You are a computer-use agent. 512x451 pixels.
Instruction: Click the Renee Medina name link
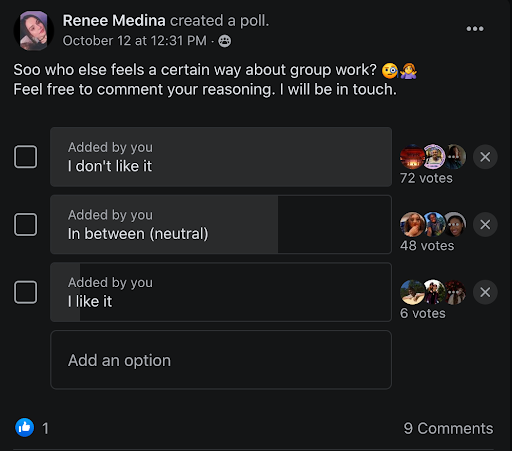(114, 21)
